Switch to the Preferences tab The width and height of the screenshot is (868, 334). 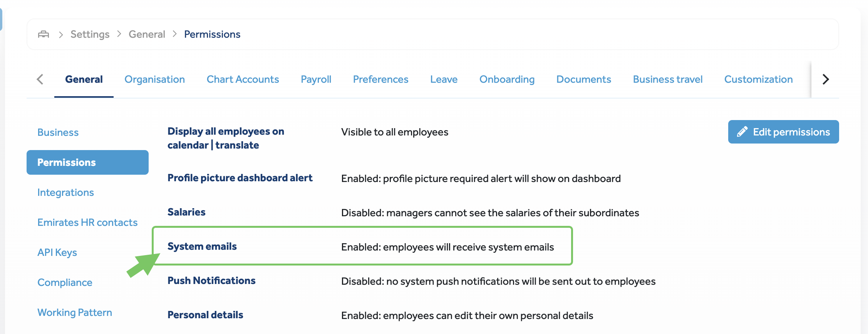click(x=380, y=79)
